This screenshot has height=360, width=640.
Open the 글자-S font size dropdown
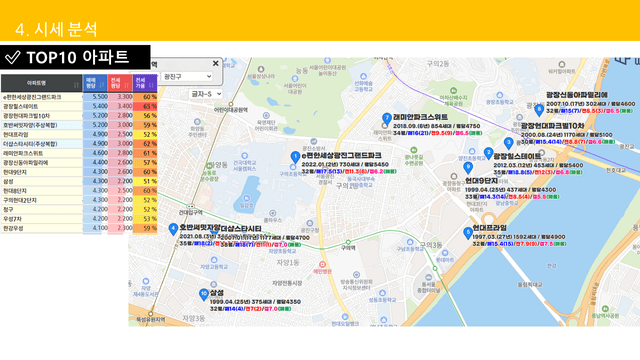[205, 94]
